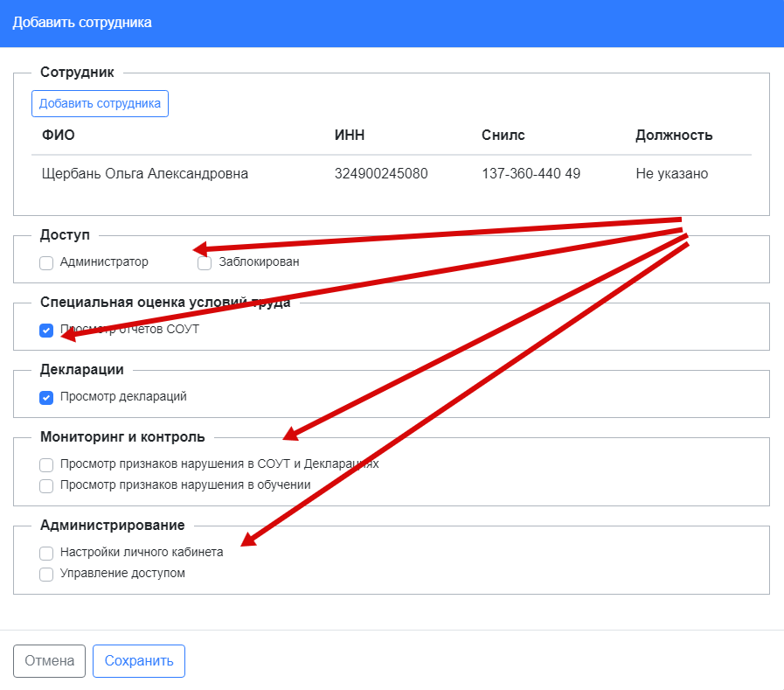Screen dimensions: 784x690
Task: Select the Управление доступом checkbox
Action: pos(47,574)
